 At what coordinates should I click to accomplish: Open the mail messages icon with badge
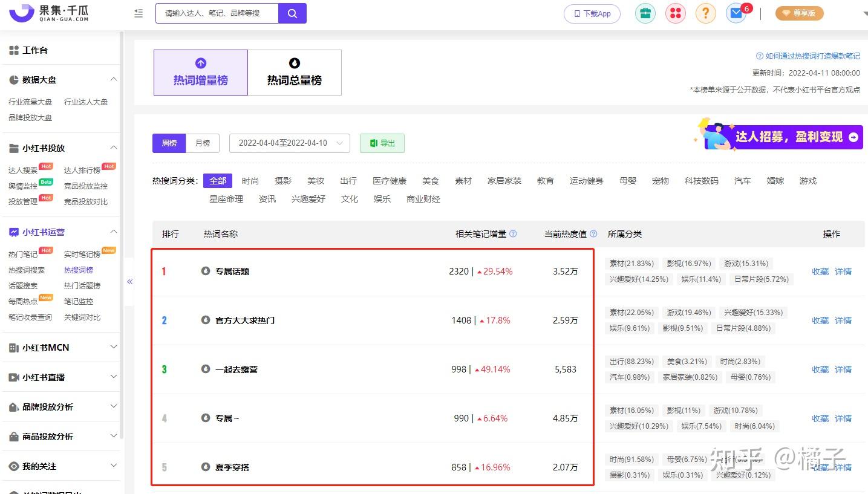coord(736,13)
